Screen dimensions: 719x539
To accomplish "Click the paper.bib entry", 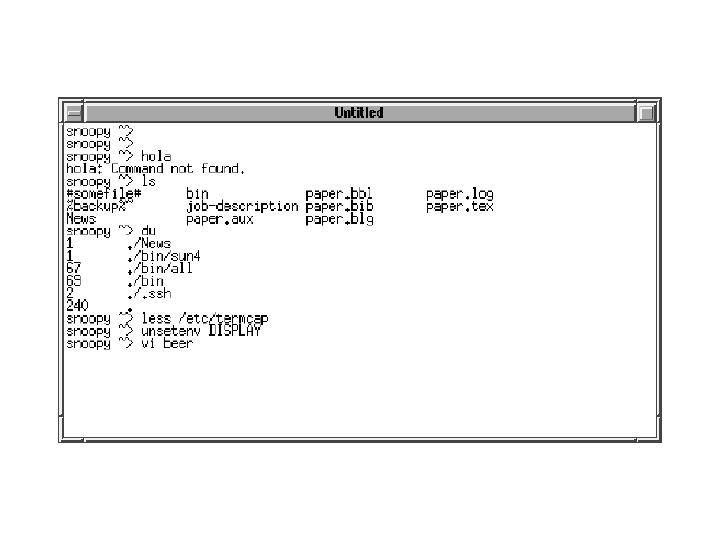I will (x=339, y=207).
